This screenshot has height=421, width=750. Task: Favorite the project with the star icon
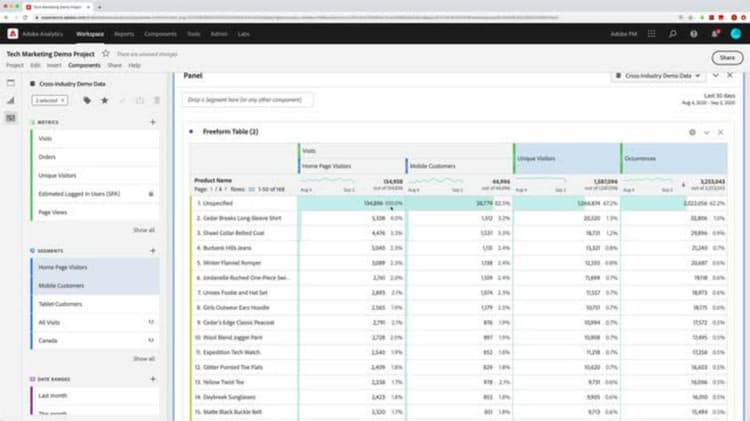pyautogui.click(x=106, y=54)
